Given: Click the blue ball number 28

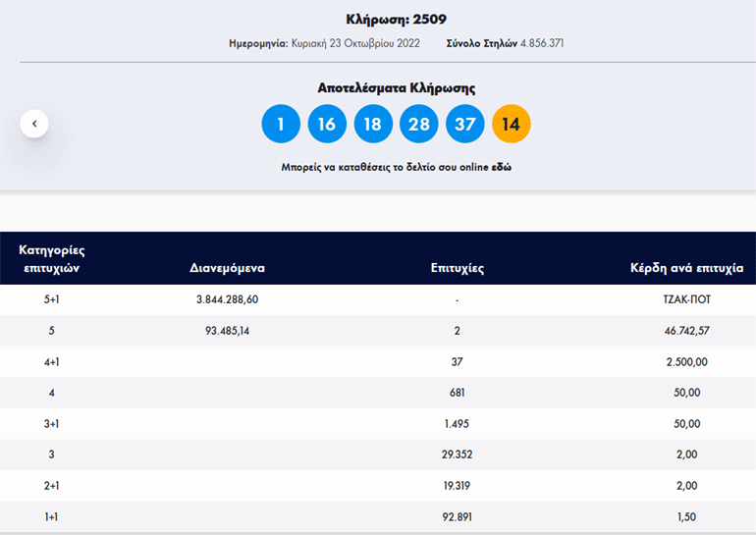Looking at the screenshot, I should point(419,124).
